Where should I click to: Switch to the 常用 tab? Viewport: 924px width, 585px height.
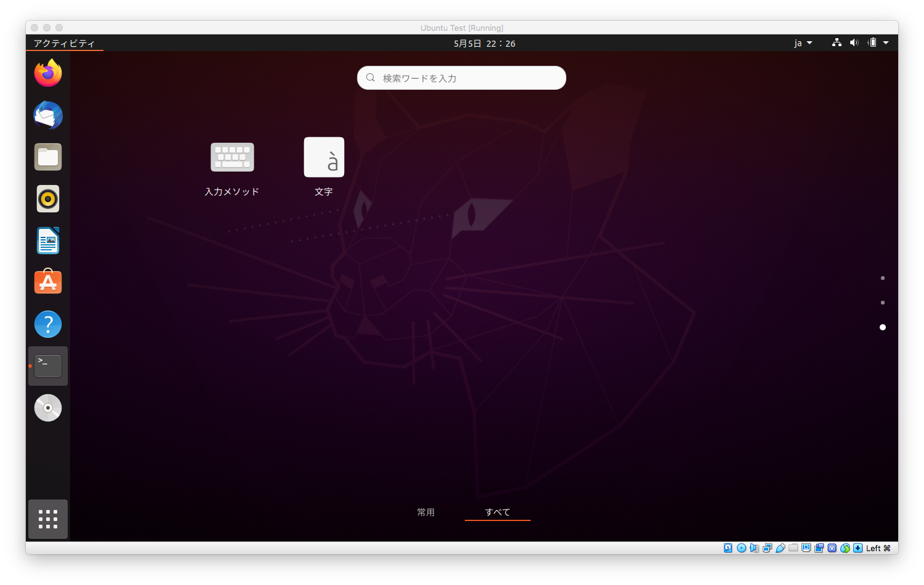[426, 512]
